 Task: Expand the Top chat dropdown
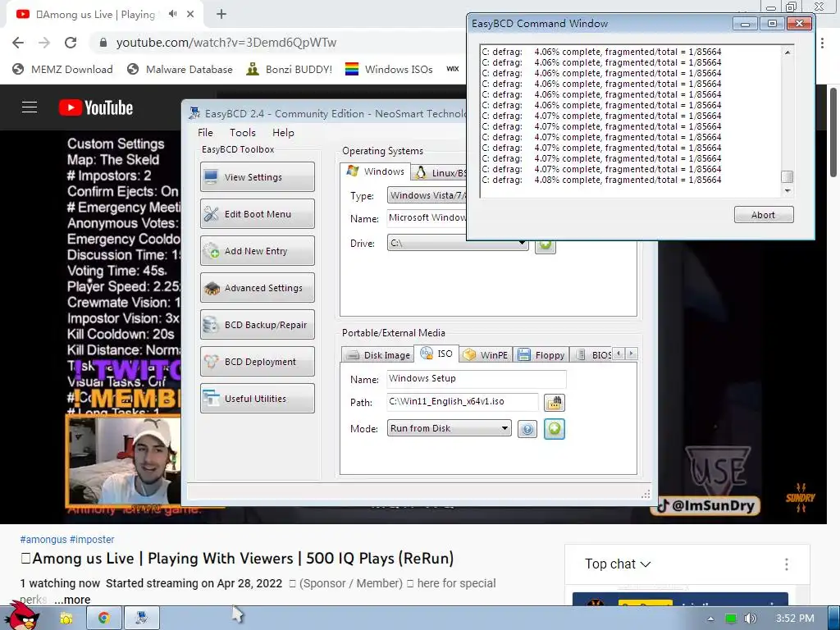618,564
